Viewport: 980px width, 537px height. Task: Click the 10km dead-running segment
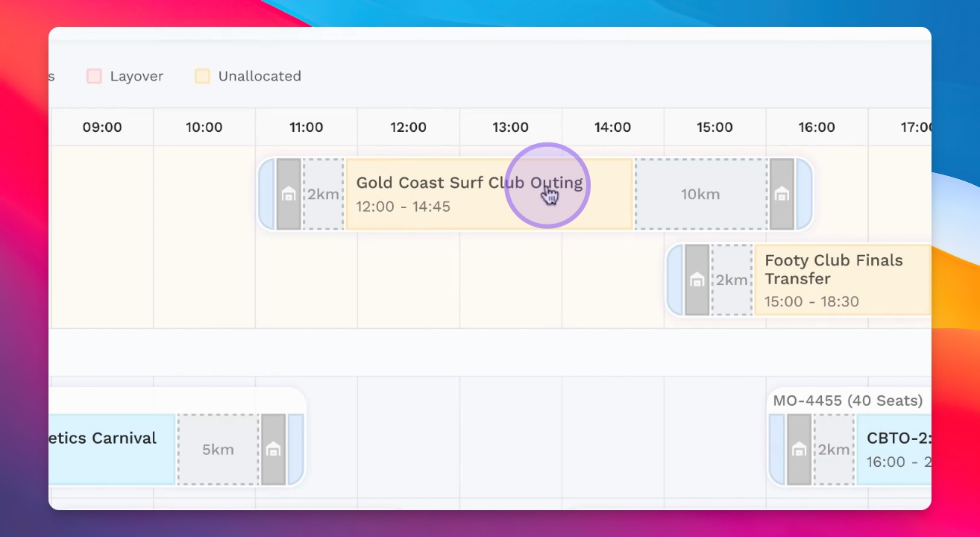[x=700, y=194]
